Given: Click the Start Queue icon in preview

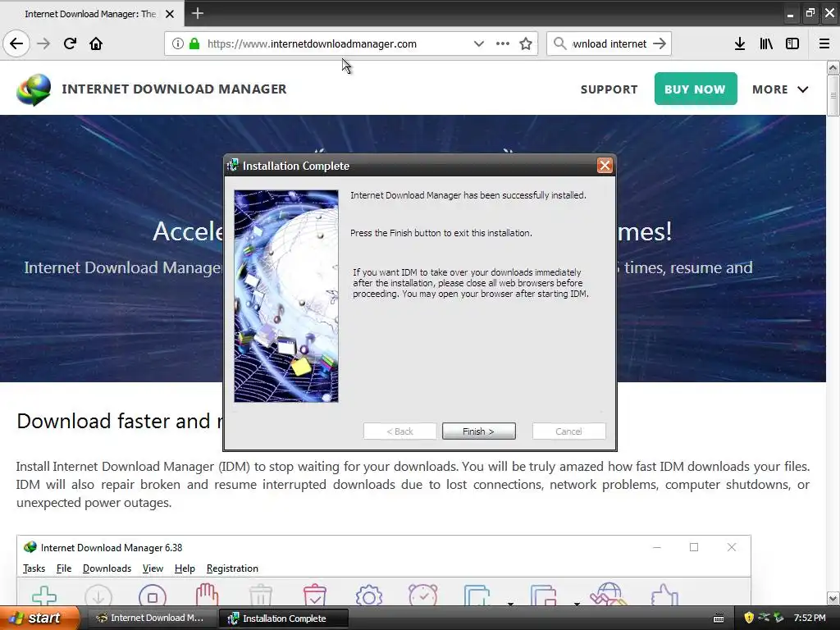Looking at the screenshot, I should click(477, 596).
